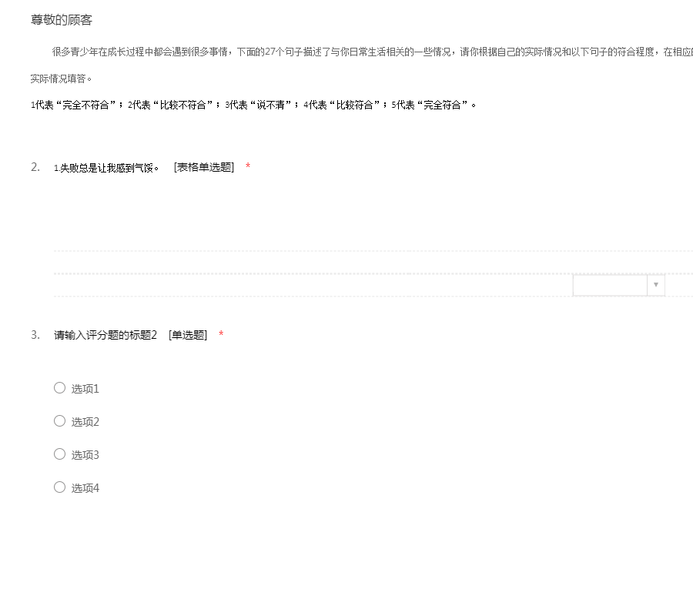Click the [单选题] type tag
The width and height of the screenshot is (693, 616).
tap(188, 335)
